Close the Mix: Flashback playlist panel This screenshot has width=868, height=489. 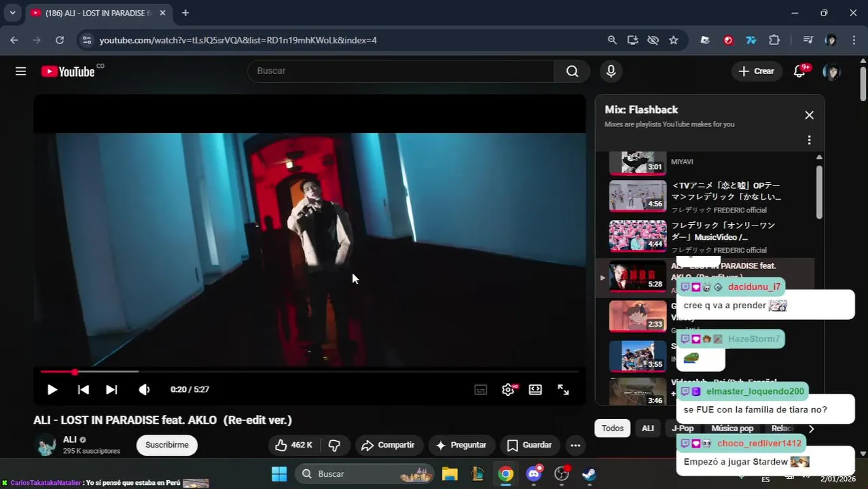[x=809, y=115]
